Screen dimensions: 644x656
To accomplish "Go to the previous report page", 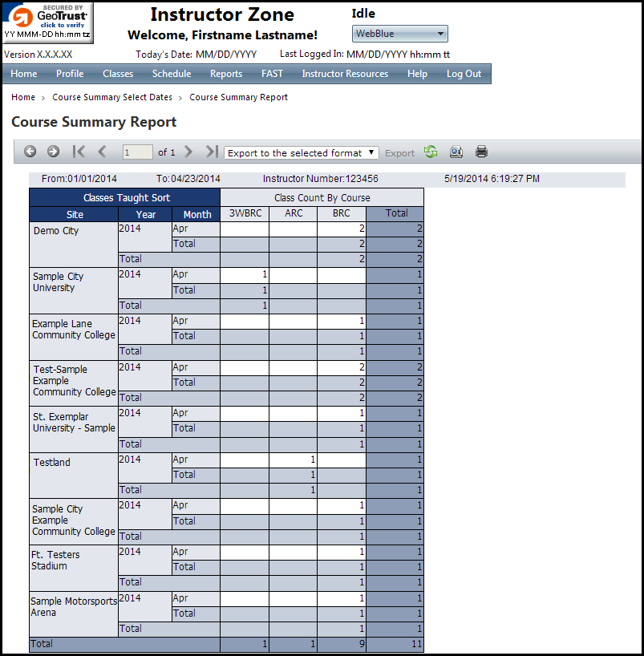I will coord(101,152).
